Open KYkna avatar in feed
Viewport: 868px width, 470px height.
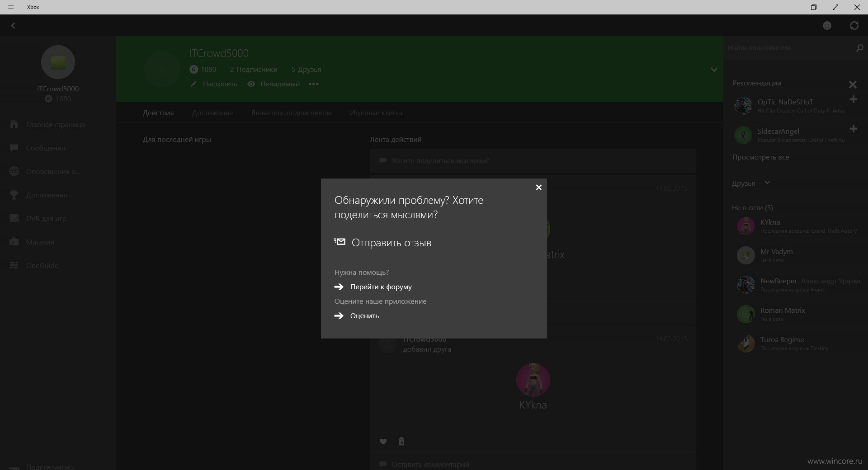click(x=533, y=380)
